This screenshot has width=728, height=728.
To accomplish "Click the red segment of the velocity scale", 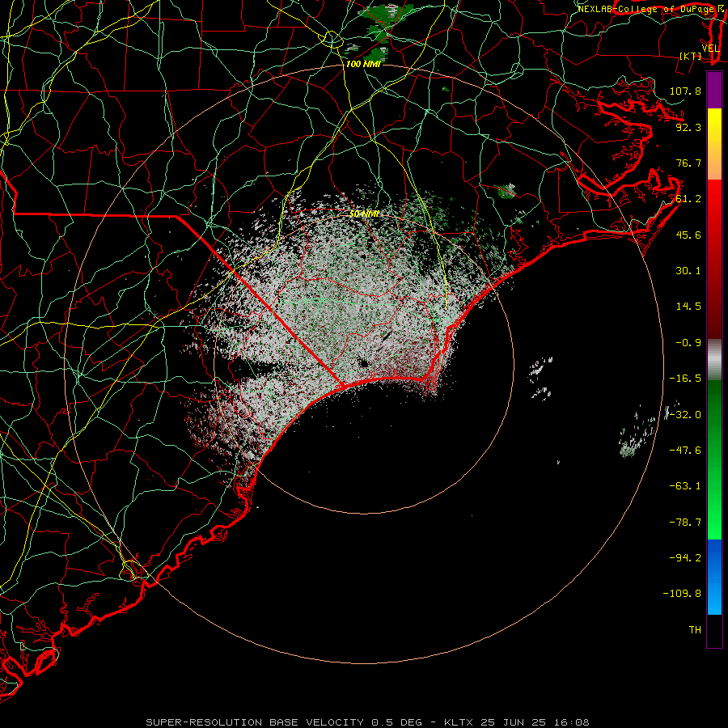I will point(714,259).
